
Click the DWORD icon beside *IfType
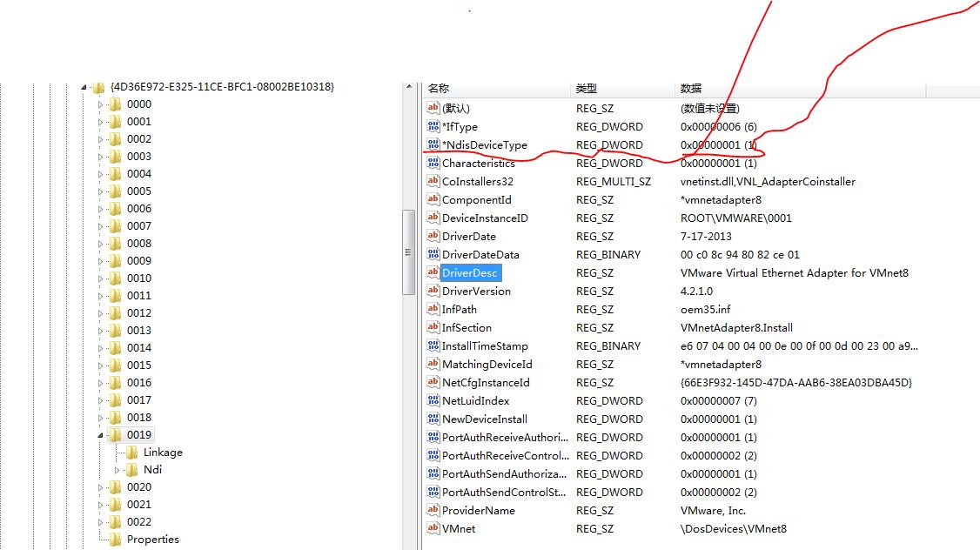[433, 126]
